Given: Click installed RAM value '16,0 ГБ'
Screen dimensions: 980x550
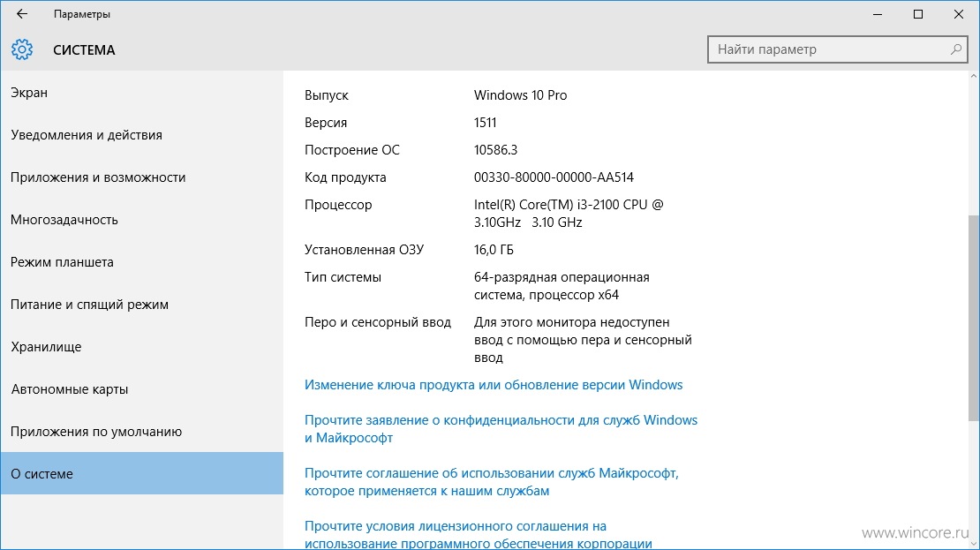Looking at the screenshot, I should tap(494, 250).
